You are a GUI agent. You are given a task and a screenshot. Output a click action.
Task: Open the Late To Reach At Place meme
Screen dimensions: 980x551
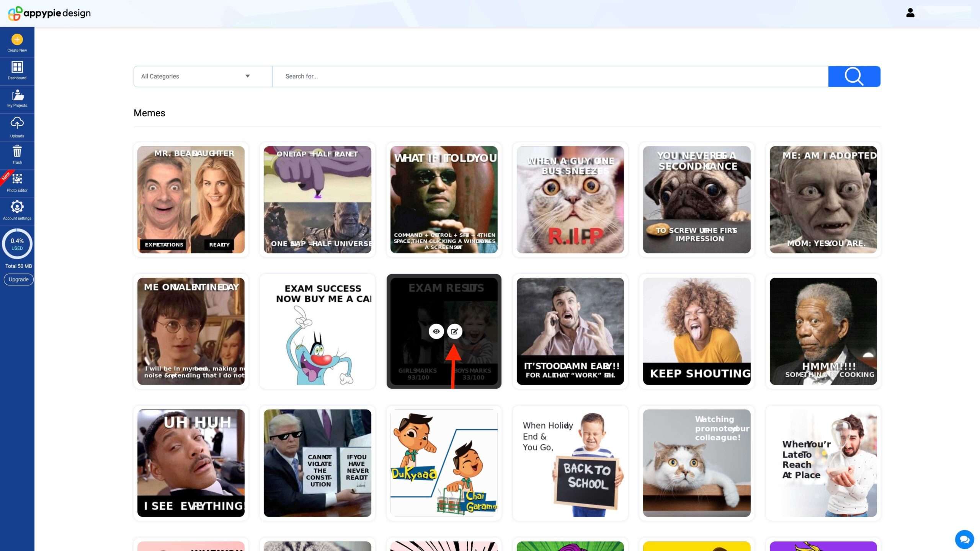click(823, 463)
